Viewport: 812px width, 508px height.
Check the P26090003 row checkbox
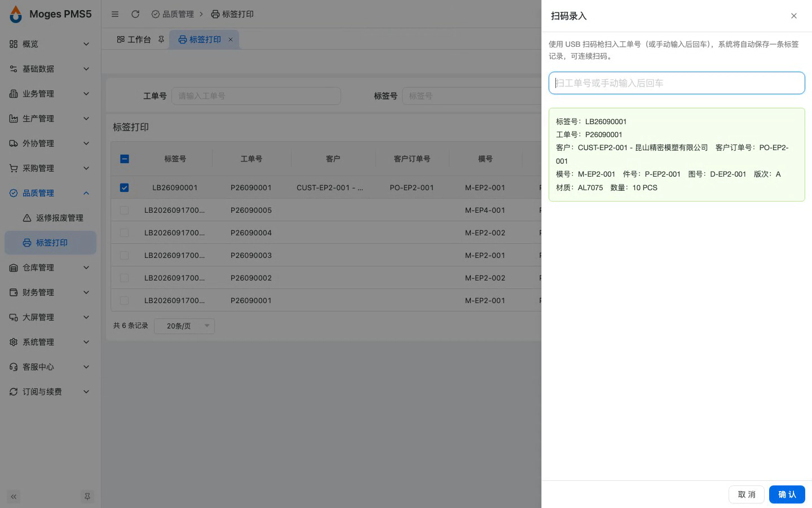pyautogui.click(x=125, y=255)
